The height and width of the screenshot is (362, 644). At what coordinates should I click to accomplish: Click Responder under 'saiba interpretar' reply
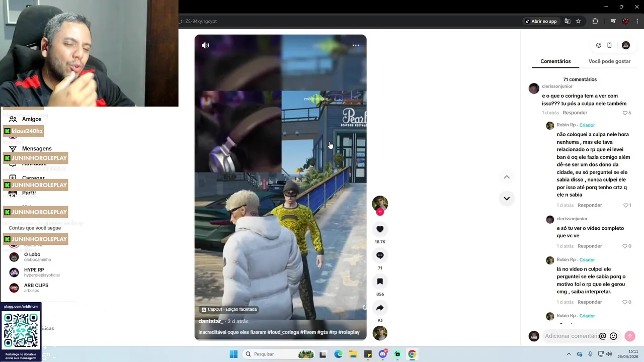pos(590,302)
